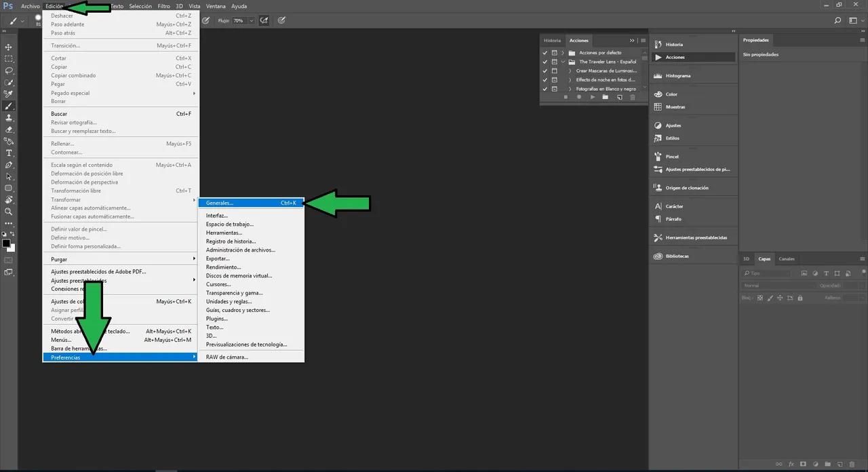Toggle checkmark for Crear Mascaras de Luminosidad
The height and width of the screenshot is (472, 868).
tap(545, 71)
